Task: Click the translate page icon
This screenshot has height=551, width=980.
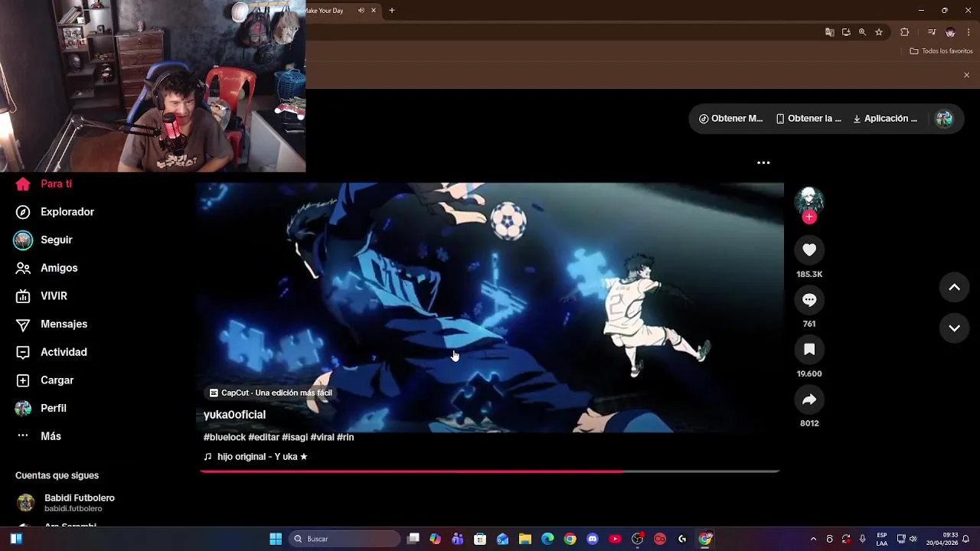Action: tap(829, 32)
